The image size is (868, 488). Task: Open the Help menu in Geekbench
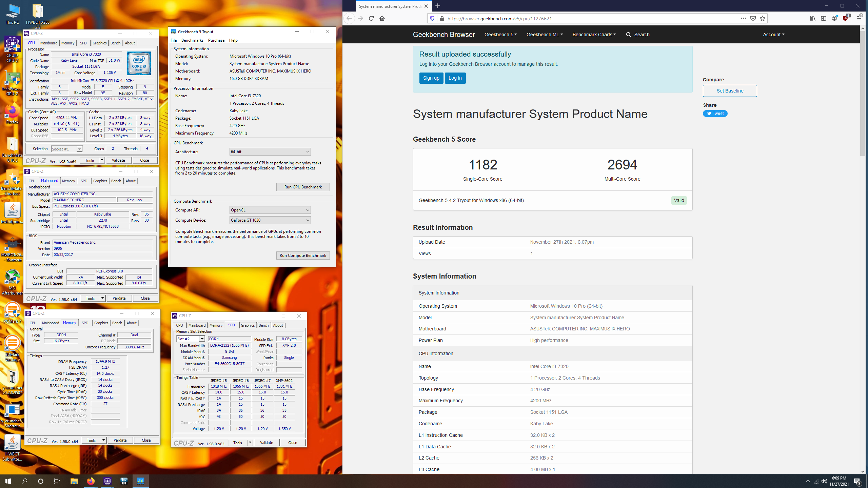(x=233, y=40)
